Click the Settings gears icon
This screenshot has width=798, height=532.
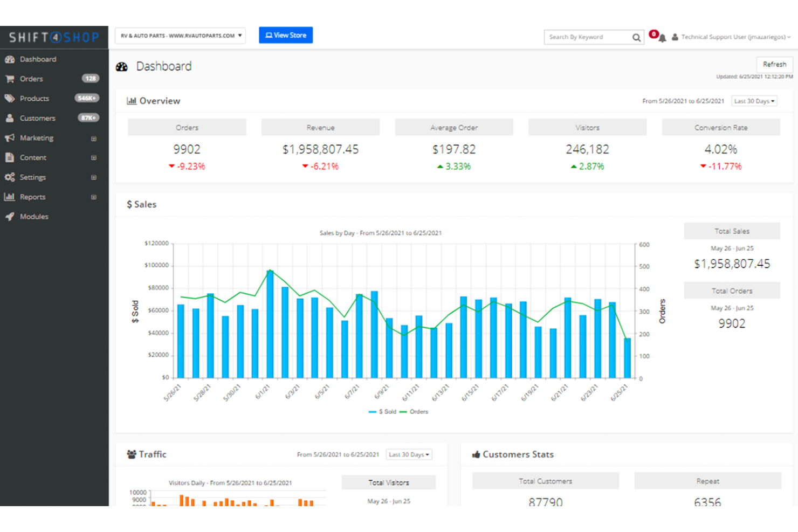pos(10,177)
